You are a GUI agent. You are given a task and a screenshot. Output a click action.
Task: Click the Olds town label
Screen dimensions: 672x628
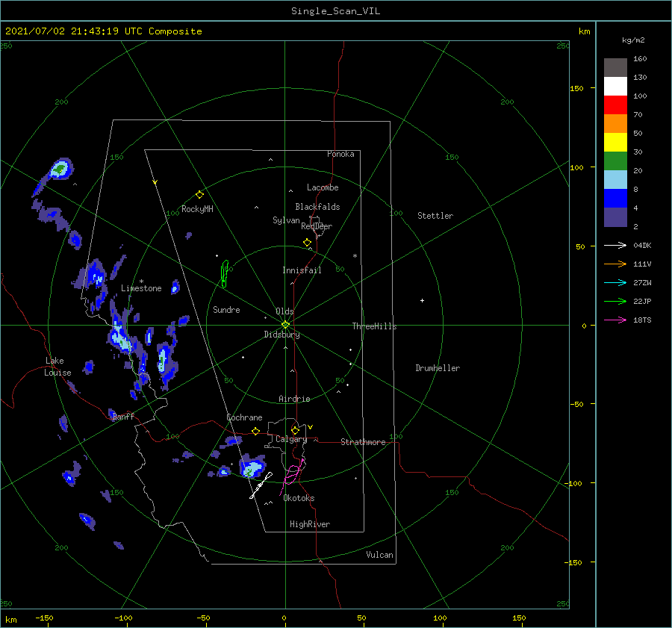pyautogui.click(x=284, y=311)
